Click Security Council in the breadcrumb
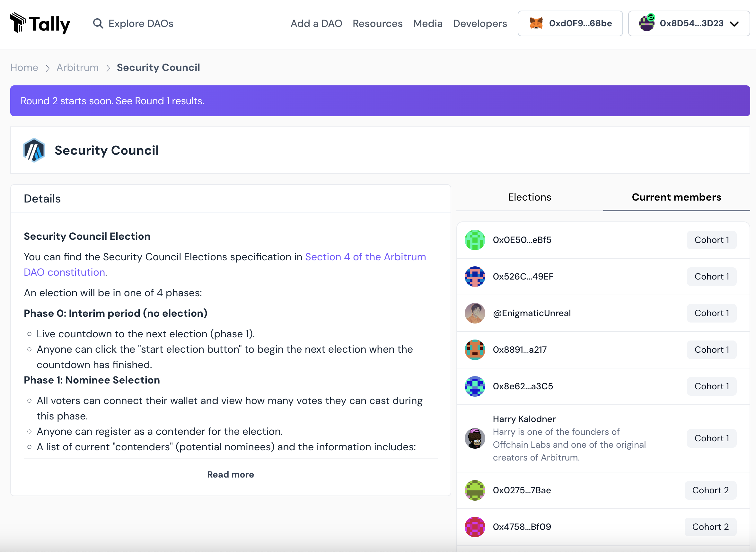The image size is (756, 552). 158,67
